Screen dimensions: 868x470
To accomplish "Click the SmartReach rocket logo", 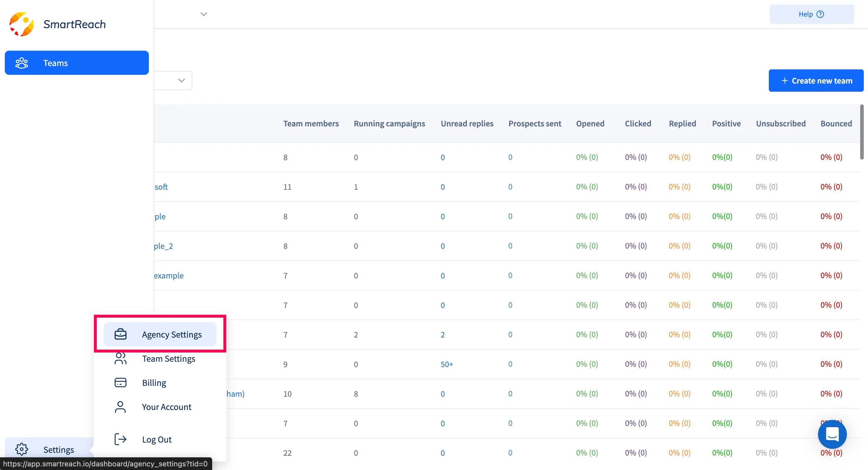I will (x=22, y=24).
